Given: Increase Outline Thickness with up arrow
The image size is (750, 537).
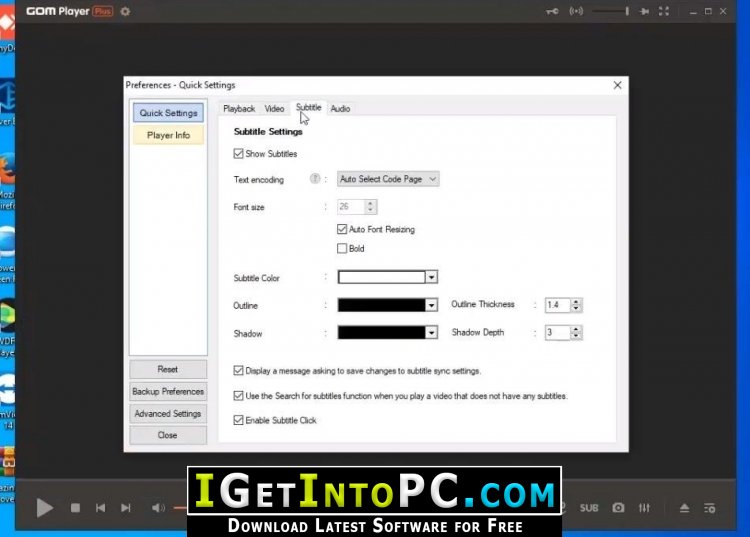Looking at the screenshot, I should tap(576, 302).
